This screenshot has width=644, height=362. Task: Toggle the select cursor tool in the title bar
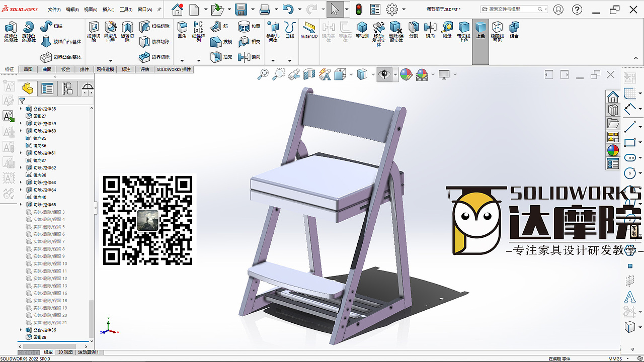[335, 9]
